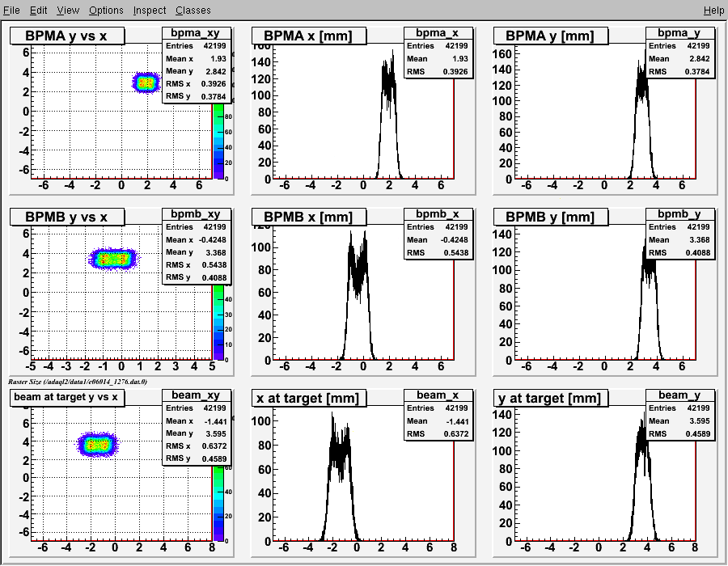
Task: Click 'Mean 3.368' in bpmb_y stats
Action: click(679, 240)
